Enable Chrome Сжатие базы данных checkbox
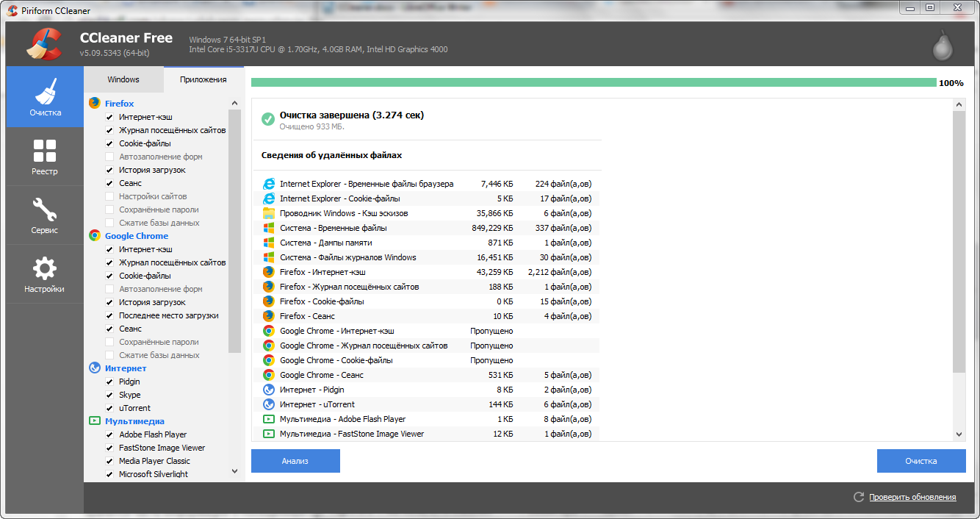The image size is (980, 519). (x=109, y=355)
